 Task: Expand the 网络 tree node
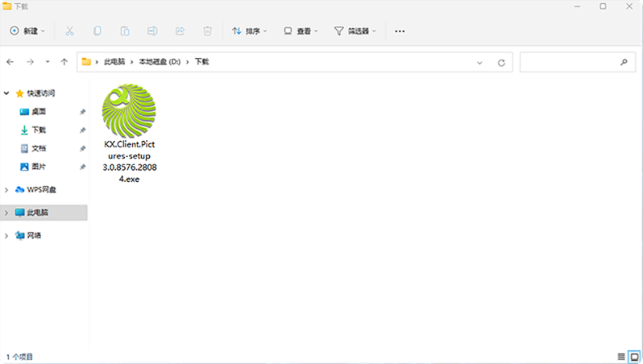(6, 236)
